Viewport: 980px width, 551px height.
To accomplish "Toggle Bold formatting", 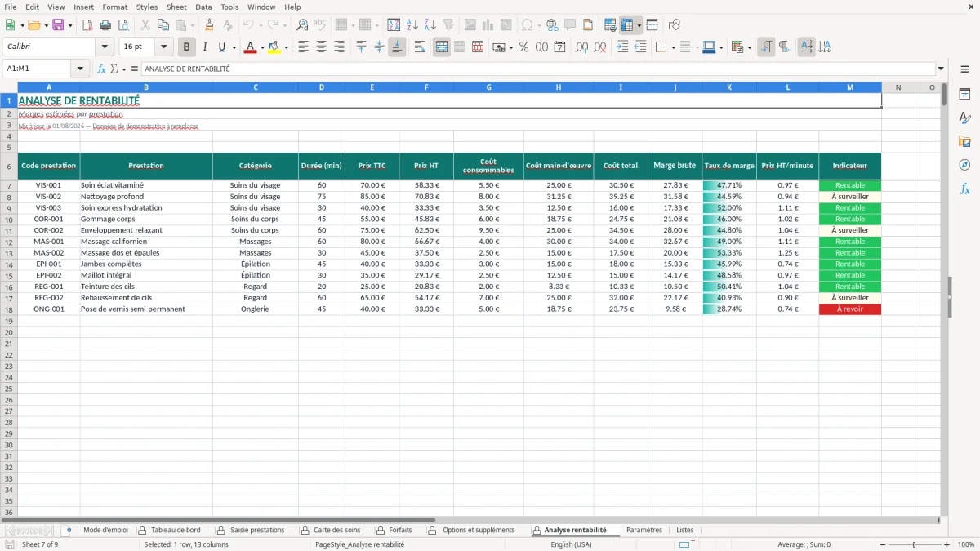I will [x=187, y=47].
